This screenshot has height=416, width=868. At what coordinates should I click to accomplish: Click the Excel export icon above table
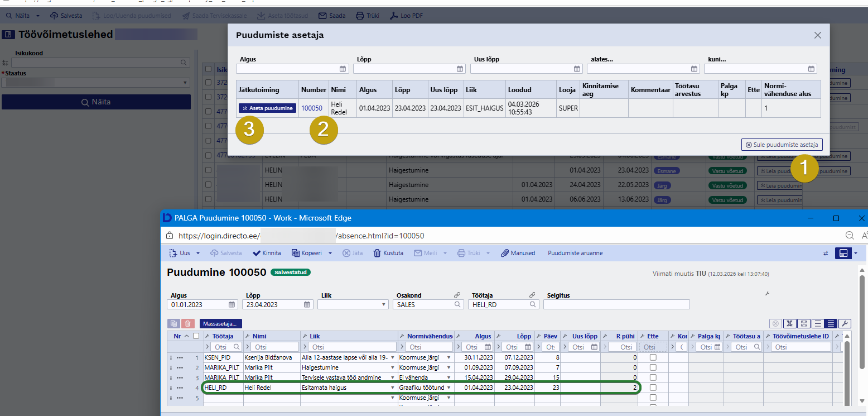pos(789,323)
